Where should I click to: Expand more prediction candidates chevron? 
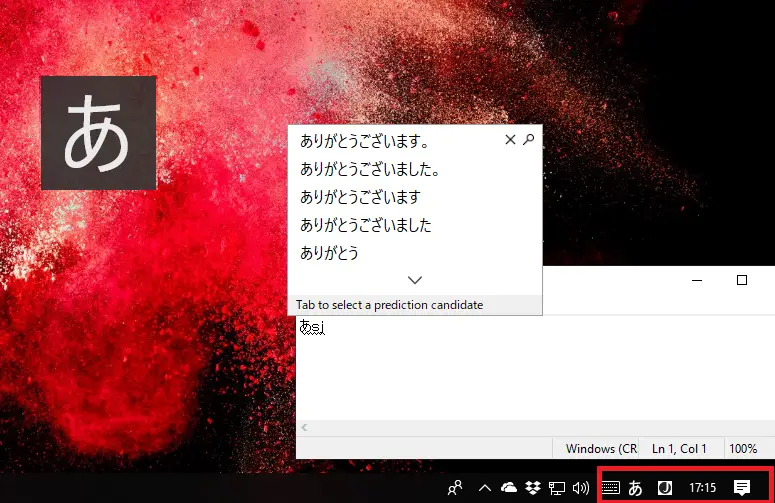click(x=415, y=280)
